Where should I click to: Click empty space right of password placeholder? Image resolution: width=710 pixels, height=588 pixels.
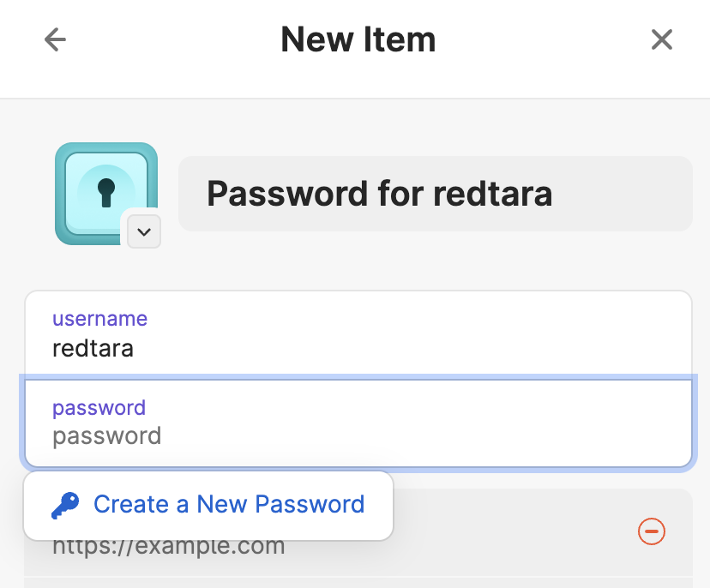click(x=429, y=436)
